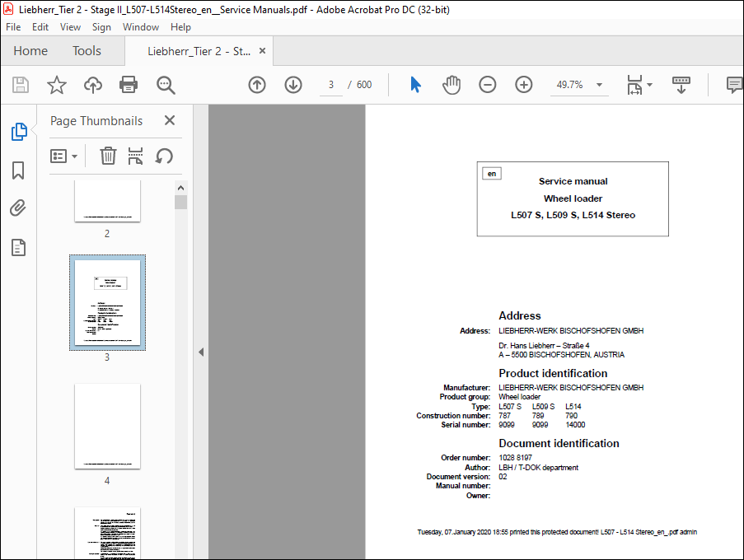Image resolution: width=744 pixels, height=560 pixels.
Task: Click the thumbnails panel scrollbar handle
Action: (x=180, y=202)
